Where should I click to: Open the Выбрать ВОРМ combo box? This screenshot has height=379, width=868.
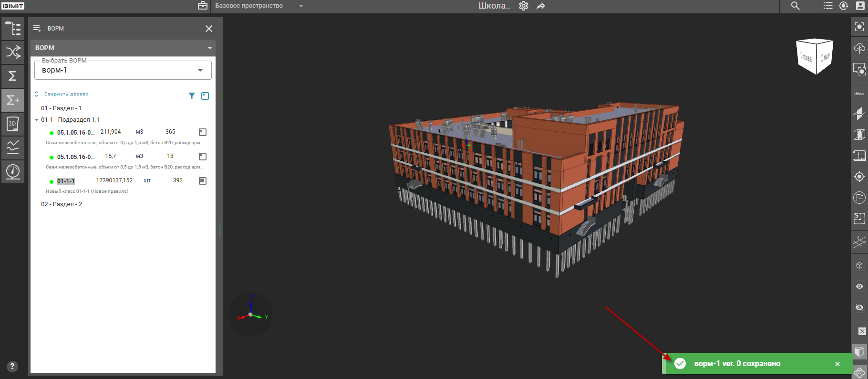[123, 70]
